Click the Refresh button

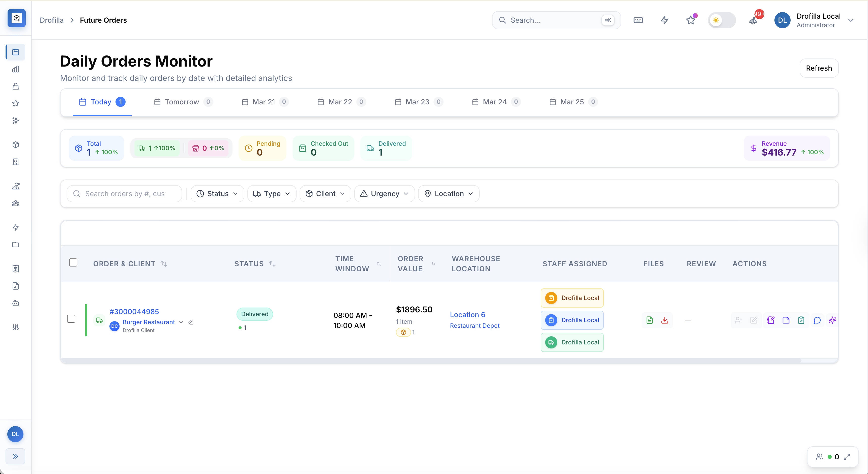click(819, 68)
